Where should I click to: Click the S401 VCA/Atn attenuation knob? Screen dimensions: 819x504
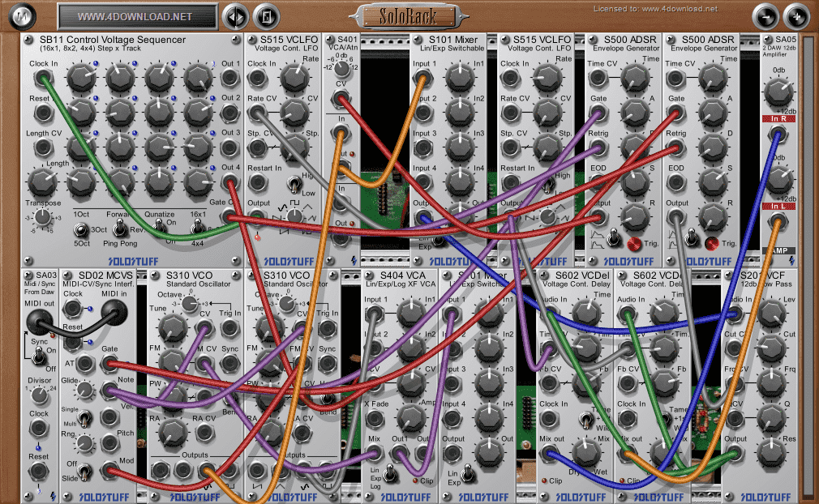pyautogui.click(x=341, y=68)
